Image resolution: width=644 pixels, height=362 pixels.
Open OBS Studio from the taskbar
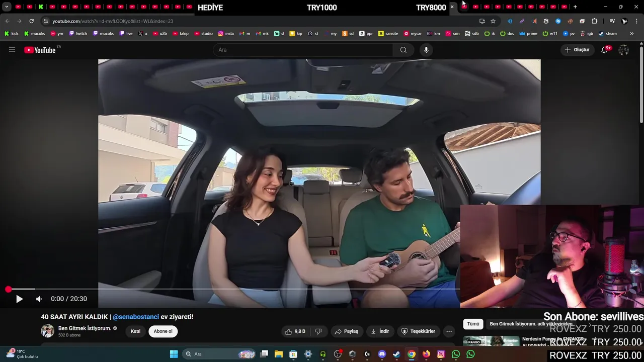pos(338,354)
